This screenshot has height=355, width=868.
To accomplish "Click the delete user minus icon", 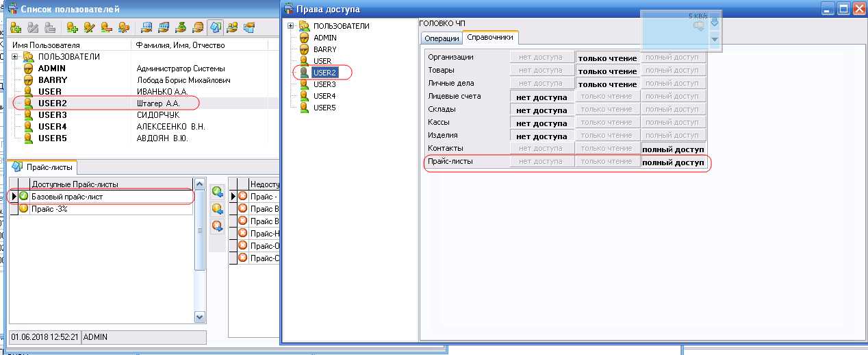I will tap(107, 28).
